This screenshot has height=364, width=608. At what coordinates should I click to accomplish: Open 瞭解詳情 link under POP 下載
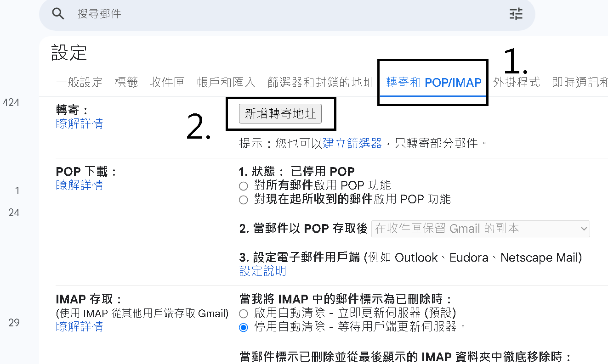click(80, 185)
